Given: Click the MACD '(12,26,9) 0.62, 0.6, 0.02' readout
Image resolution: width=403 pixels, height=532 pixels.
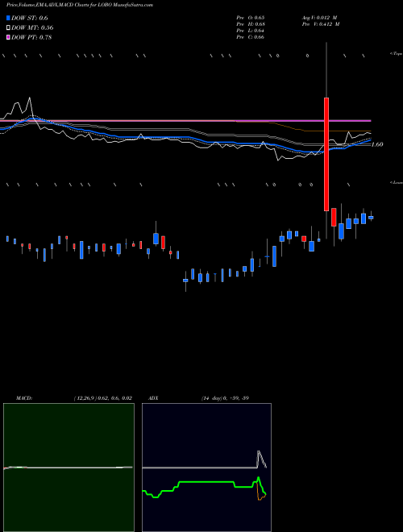Looking at the screenshot, I should (x=103, y=398).
